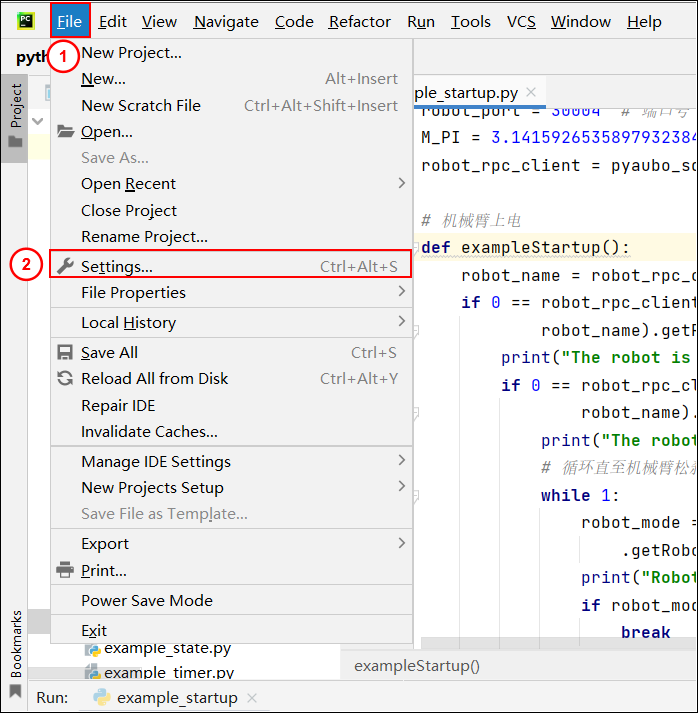The image size is (698, 713).
Task: Click exampleStartup() breadcrumb in editor
Action: click(417, 666)
